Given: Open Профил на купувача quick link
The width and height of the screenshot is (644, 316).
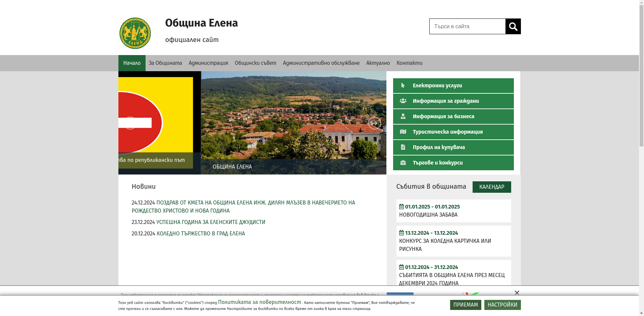Looking at the screenshot, I should click(453, 147).
